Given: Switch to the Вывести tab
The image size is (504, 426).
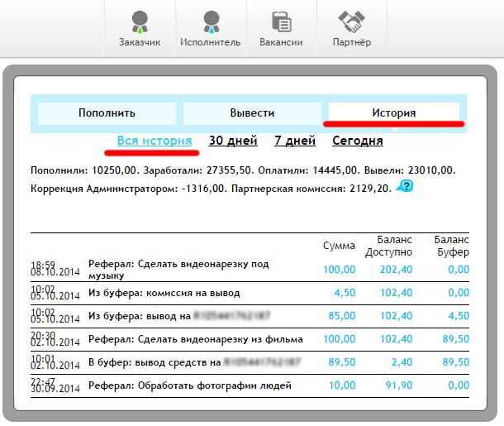Looking at the screenshot, I should [x=252, y=113].
